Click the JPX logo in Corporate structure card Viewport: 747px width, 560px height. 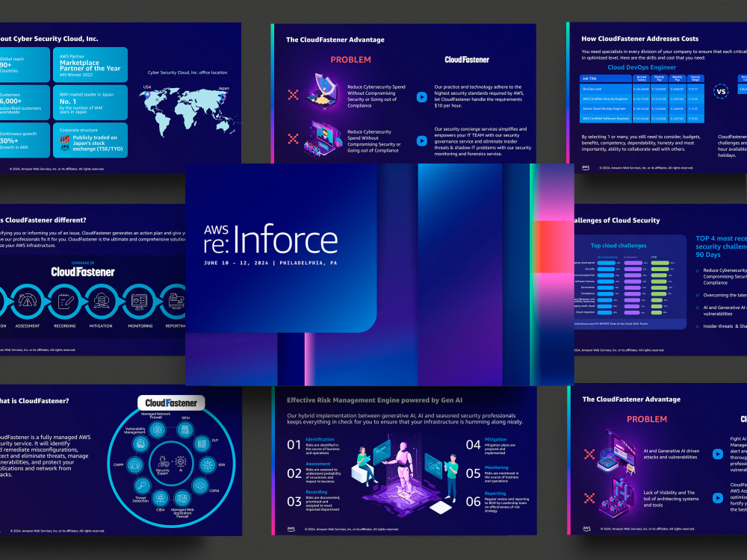click(65, 143)
